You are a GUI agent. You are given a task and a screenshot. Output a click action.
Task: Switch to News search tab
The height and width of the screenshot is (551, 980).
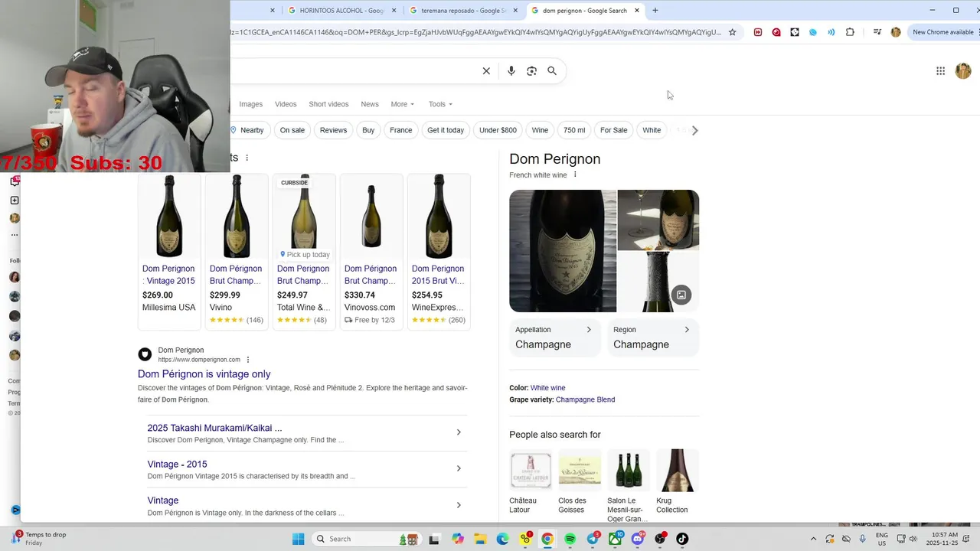tap(370, 104)
